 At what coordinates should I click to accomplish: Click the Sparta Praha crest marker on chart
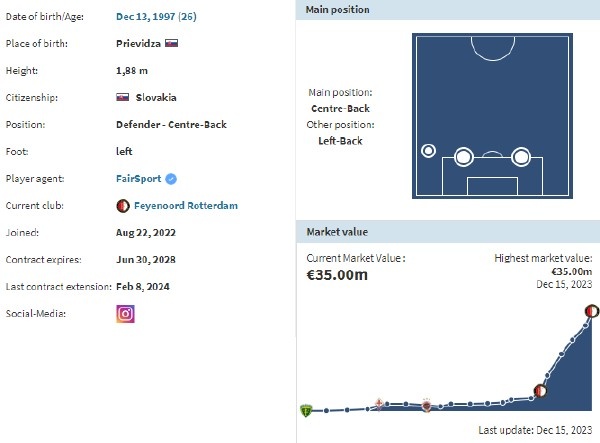tap(426, 405)
